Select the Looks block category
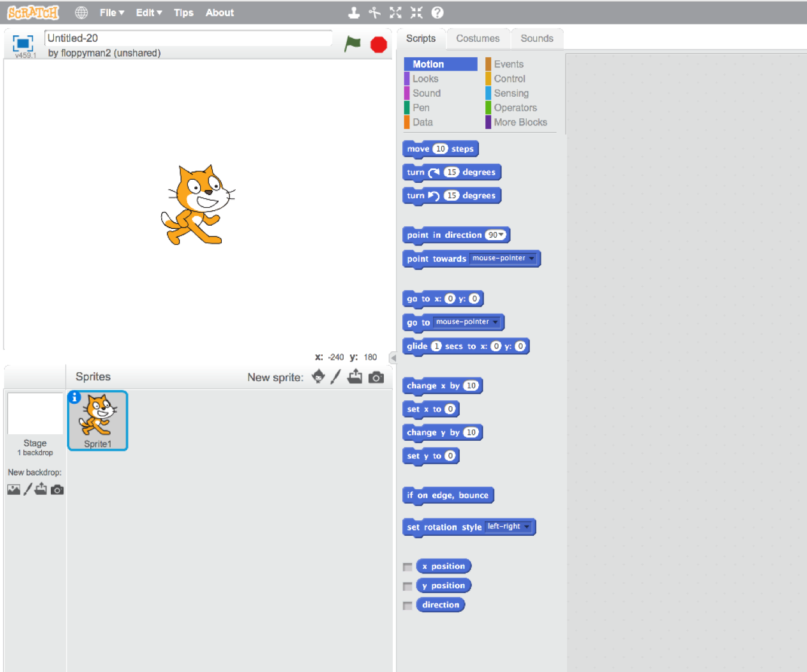 pos(425,78)
